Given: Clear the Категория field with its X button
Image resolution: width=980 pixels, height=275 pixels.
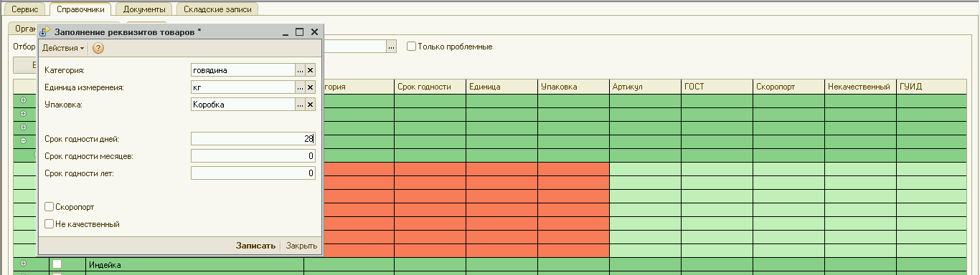Looking at the screenshot, I should pos(311,70).
